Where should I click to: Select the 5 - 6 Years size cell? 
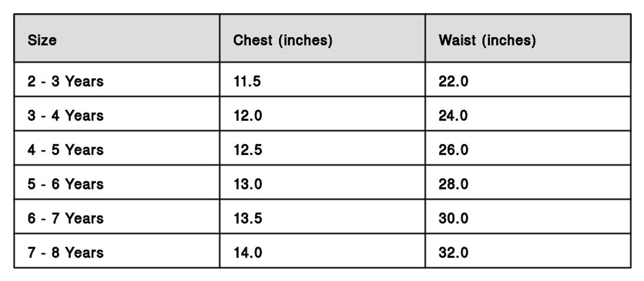66,184
